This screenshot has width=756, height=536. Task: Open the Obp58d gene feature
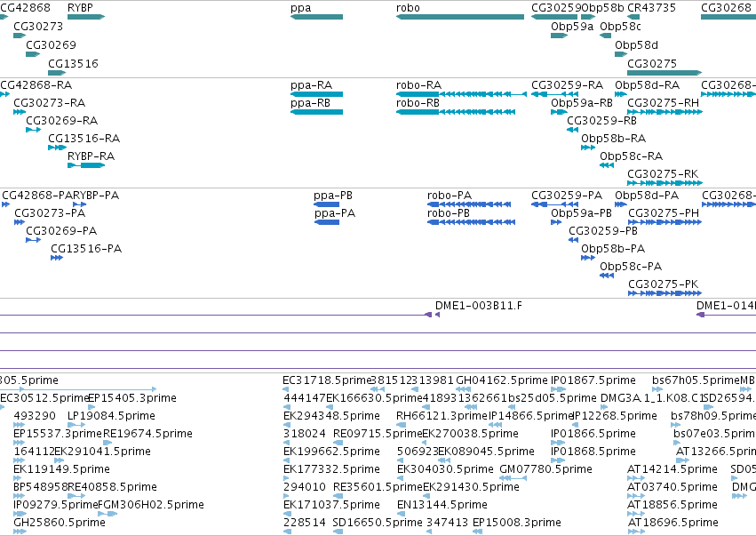tap(621, 54)
